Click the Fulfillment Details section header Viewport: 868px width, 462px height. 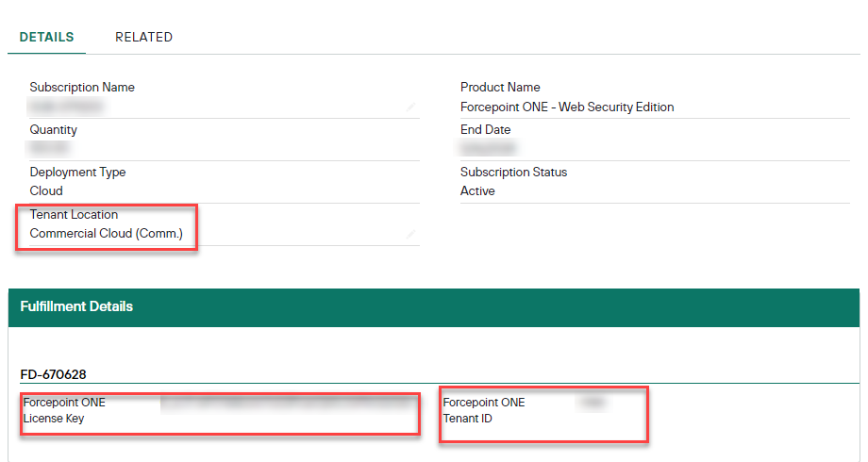(76, 306)
